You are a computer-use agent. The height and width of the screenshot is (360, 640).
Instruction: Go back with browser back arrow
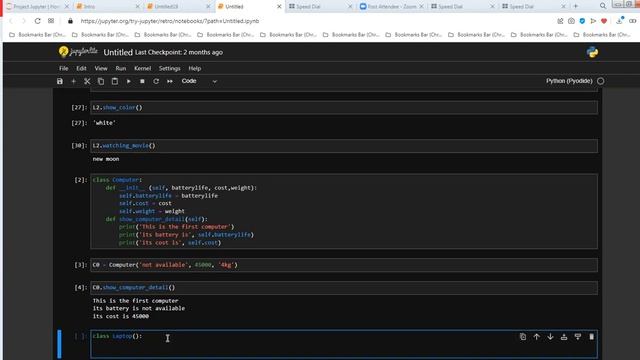(11, 21)
